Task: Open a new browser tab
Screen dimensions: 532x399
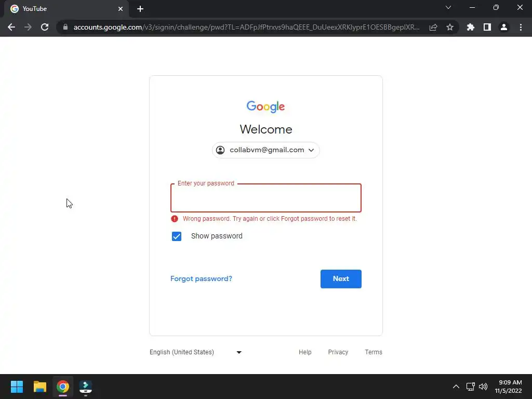Action: pyautogui.click(x=140, y=9)
